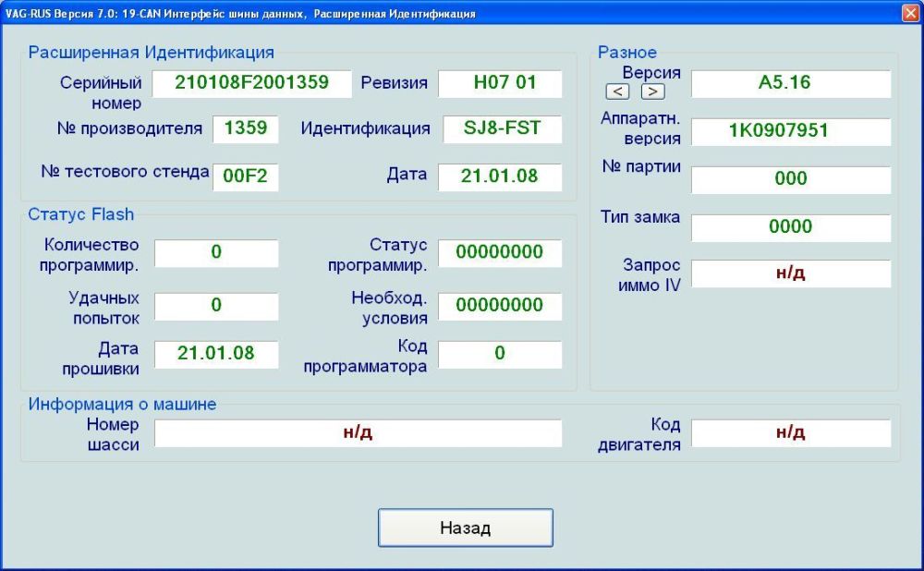Close the VAG-RUS window
924x571 pixels.
[908, 13]
